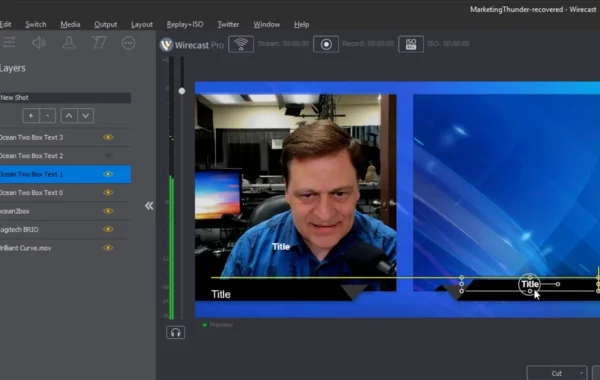Open the more options ellipsis icon
Viewport: 600px width, 380px height.
(129, 43)
